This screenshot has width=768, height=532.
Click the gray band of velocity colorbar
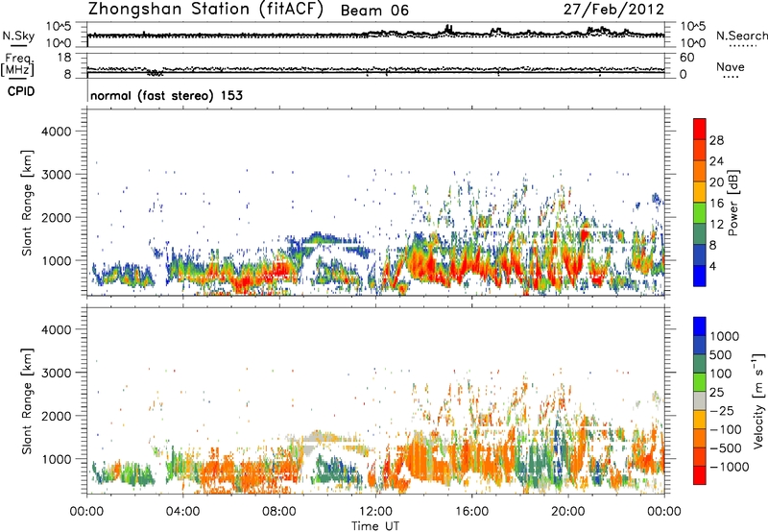click(700, 400)
